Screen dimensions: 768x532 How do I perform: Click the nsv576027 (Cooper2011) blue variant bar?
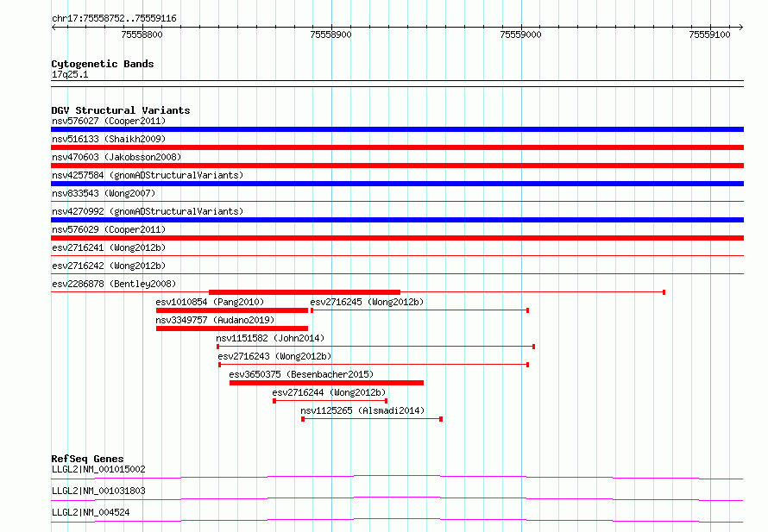397,129
